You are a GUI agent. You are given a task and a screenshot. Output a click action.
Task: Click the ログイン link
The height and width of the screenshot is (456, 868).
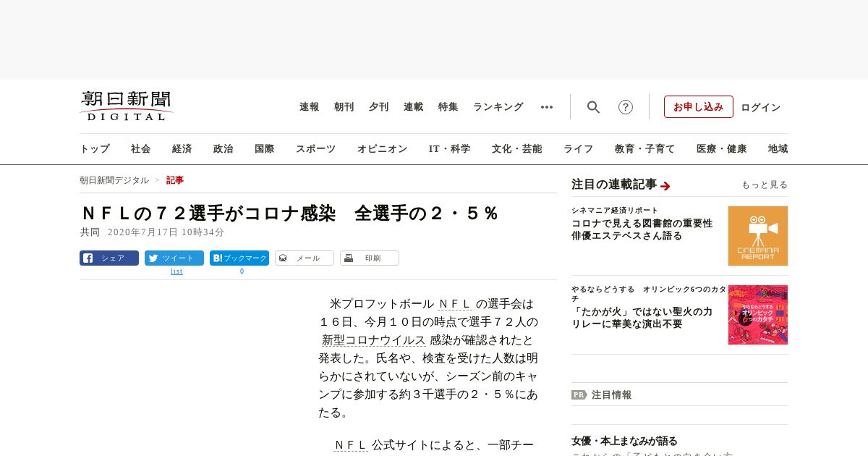click(761, 107)
